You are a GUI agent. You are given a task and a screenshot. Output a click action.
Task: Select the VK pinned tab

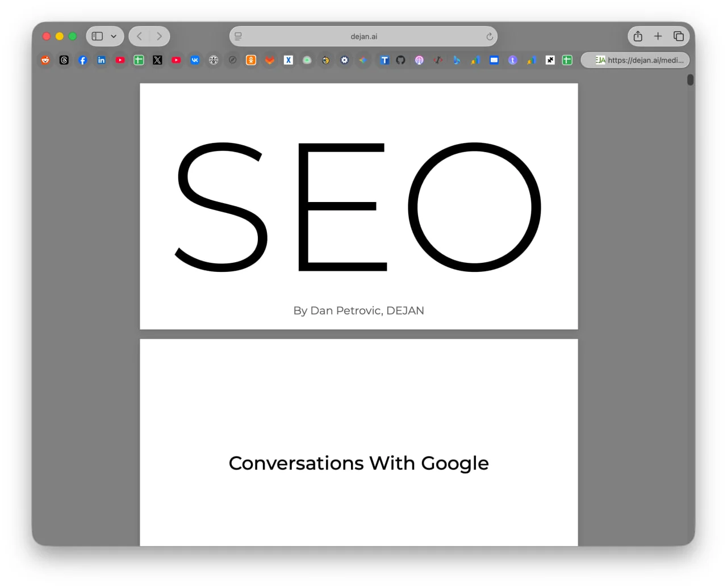point(195,60)
